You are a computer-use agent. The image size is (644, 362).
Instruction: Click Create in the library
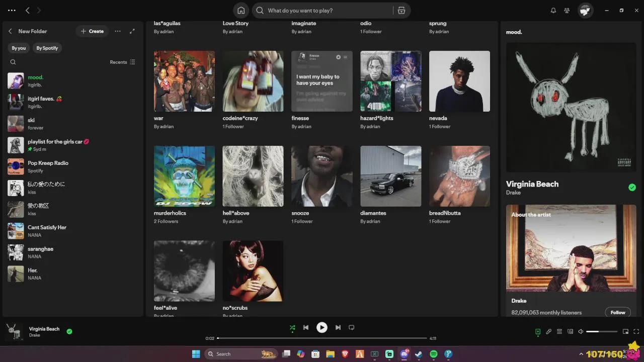point(92,31)
